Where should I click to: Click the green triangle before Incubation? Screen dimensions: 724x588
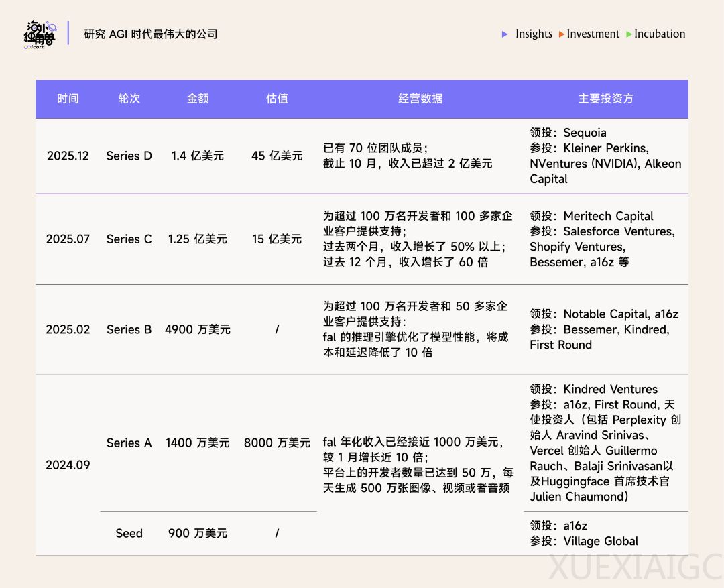(629, 34)
